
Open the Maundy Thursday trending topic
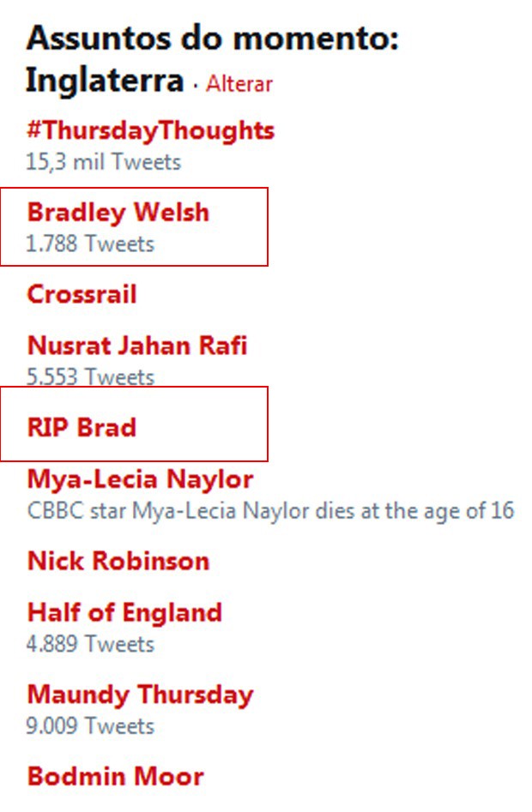pyautogui.click(x=140, y=695)
